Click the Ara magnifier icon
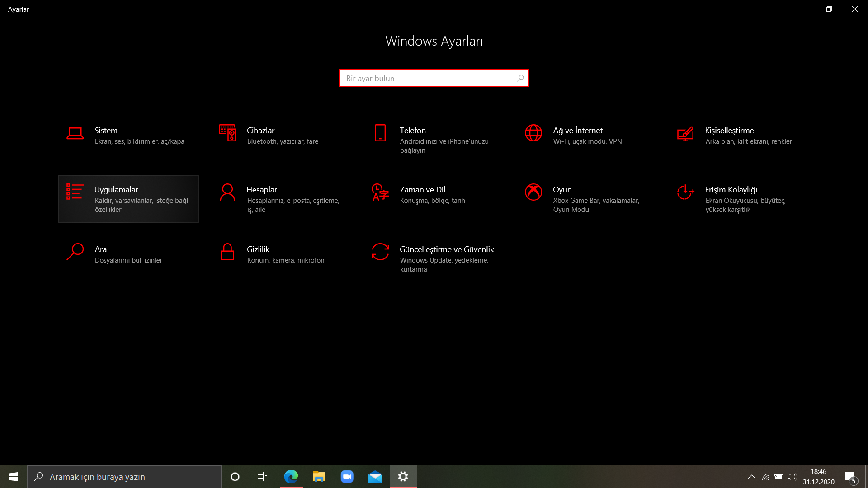This screenshot has height=488, width=868. [75, 252]
